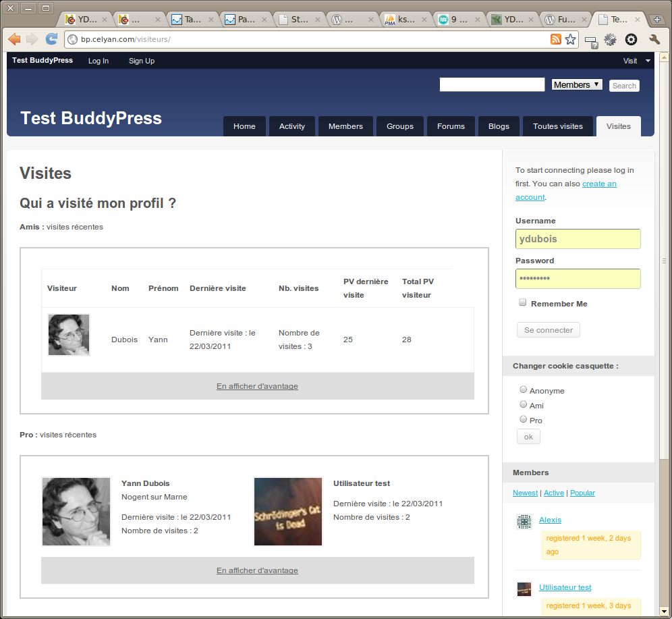Close the 'Fu...' WordPress tab

tap(584, 20)
